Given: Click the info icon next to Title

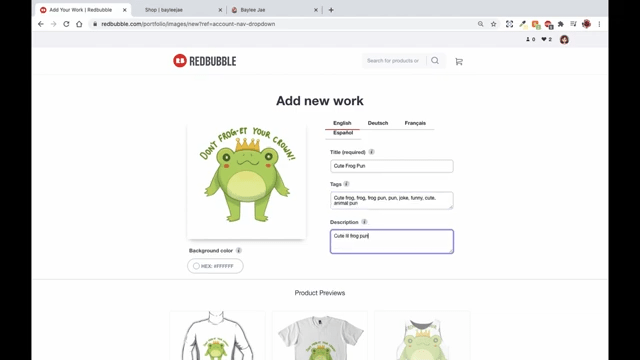Looking at the screenshot, I should point(371,152).
